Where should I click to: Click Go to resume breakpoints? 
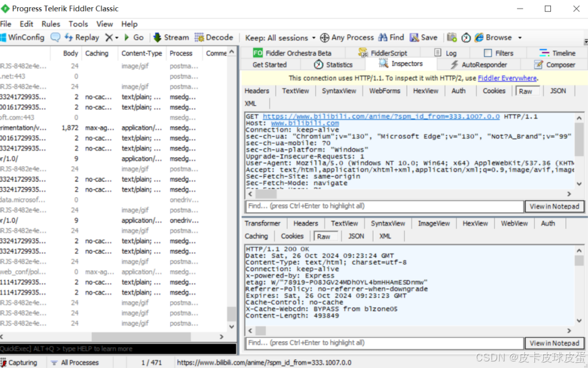[134, 38]
